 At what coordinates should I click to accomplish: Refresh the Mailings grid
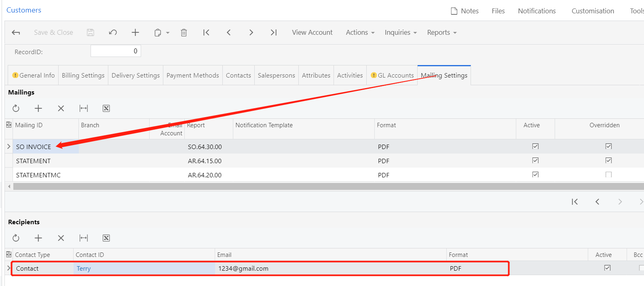16,108
